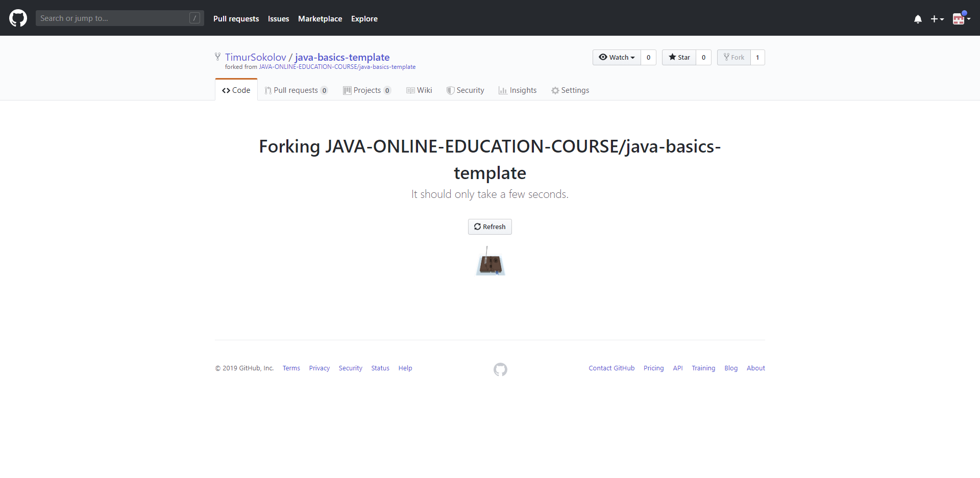Screen dimensions: 980x478
Task: Focus the Search or jump to field
Action: tap(120, 18)
